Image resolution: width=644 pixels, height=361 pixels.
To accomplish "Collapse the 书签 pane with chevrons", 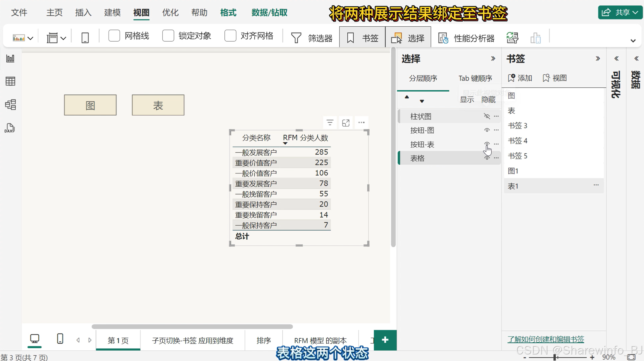I will pos(598,58).
